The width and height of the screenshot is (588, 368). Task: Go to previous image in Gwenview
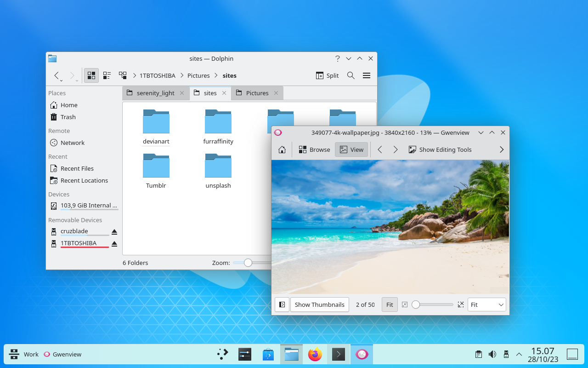379,149
